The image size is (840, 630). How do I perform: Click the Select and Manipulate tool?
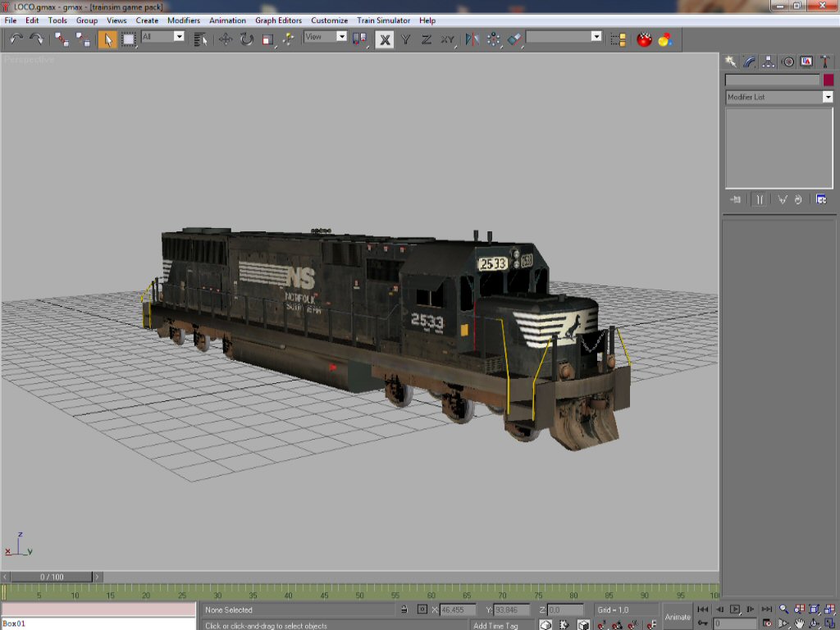pyautogui.click(x=288, y=39)
